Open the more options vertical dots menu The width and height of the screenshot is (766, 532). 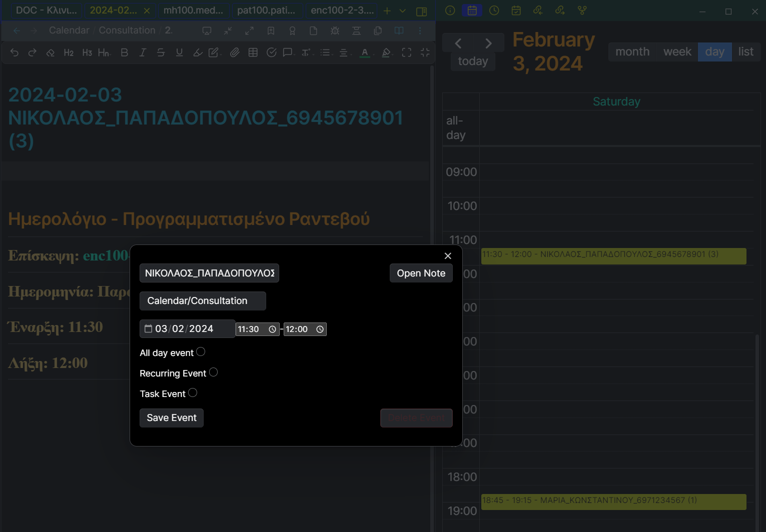[x=420, y=31]
